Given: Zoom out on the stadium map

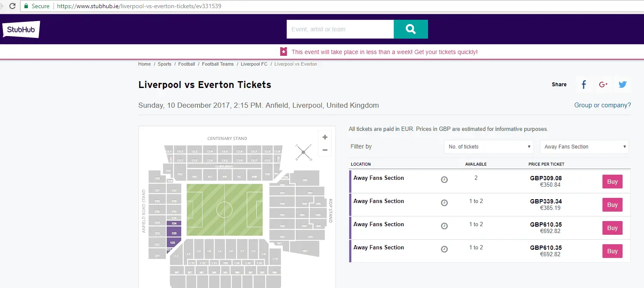Looking at the screenshot, I should (325, 150).
